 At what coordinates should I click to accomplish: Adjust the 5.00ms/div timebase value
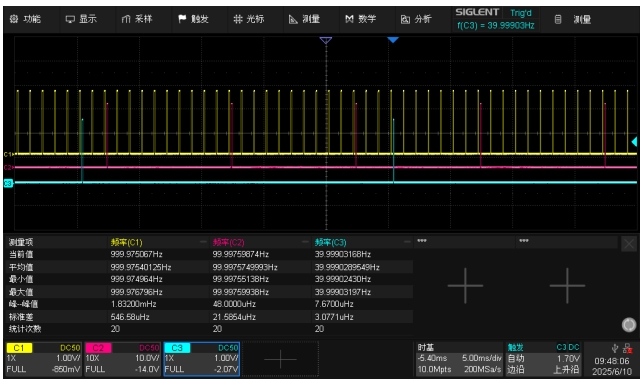point(481,358)
